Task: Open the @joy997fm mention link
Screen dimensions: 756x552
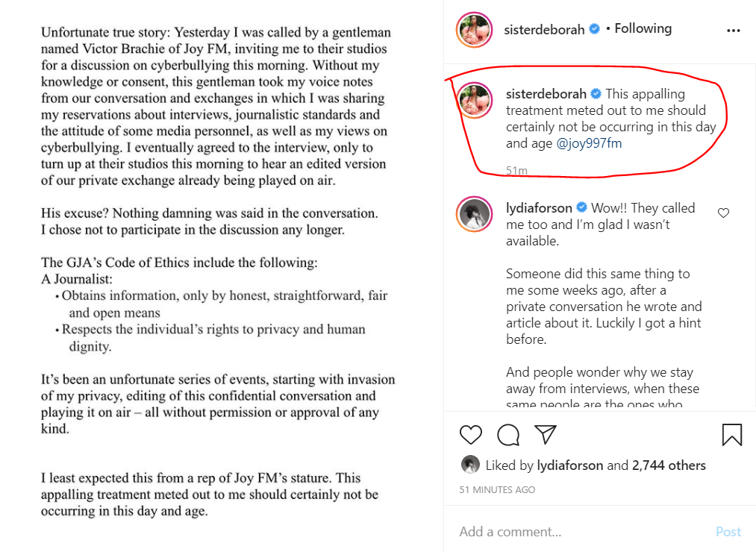Action: pyautogui.click(x=590, y=143)
